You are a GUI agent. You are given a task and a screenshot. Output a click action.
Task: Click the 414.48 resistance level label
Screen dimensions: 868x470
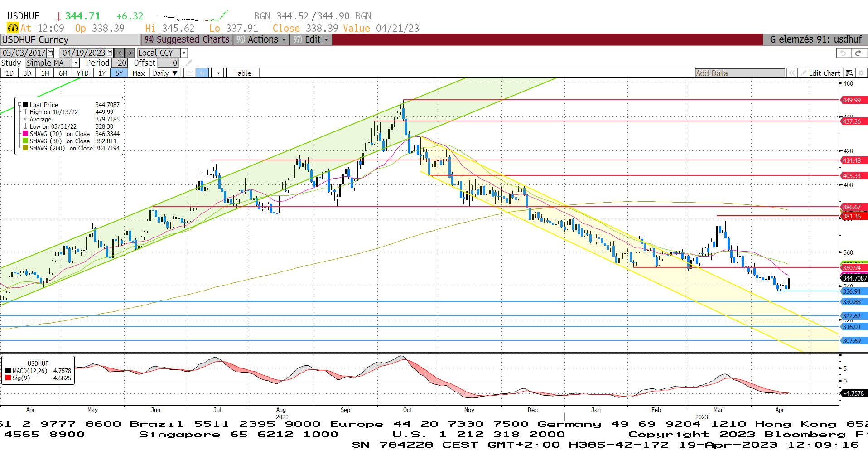[854, 160]
